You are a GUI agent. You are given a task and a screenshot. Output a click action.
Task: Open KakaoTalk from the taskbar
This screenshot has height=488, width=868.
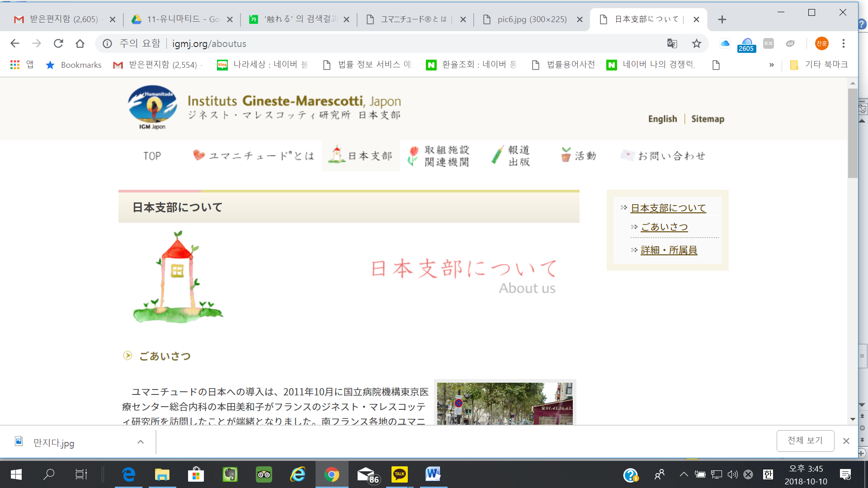click(400, 474)
